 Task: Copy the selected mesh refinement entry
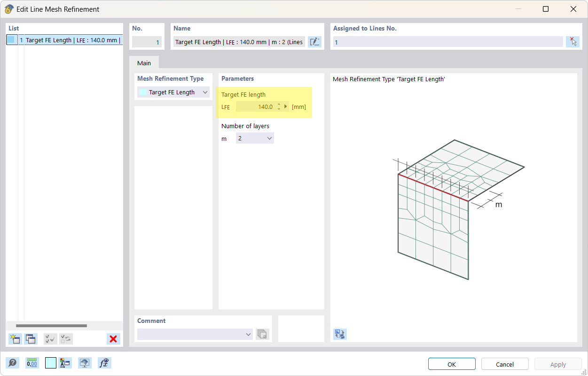click(x=31, y=338)
